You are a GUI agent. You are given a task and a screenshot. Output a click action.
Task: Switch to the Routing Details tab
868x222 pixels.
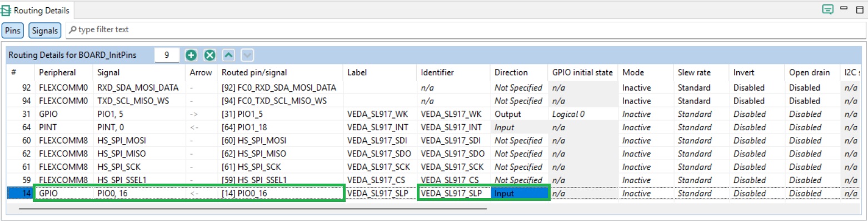36,10
